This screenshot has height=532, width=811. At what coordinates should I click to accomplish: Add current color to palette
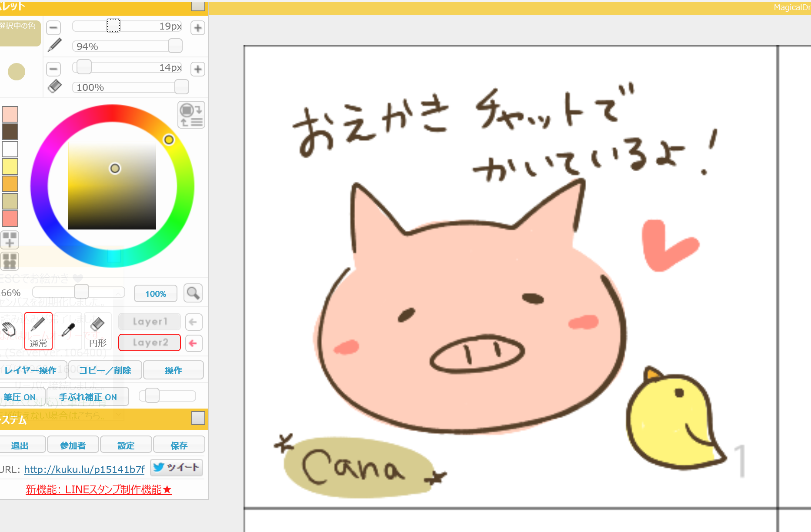pyautogui.click(x=10, y=239)
